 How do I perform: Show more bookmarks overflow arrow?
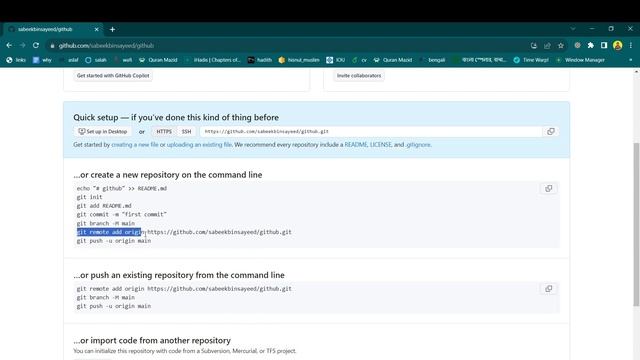[631, 60]
